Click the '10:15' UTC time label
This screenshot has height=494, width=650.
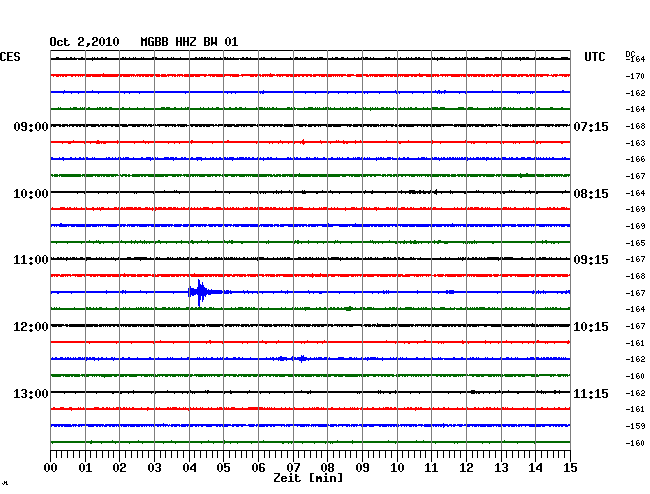click(x=591, y=327)
